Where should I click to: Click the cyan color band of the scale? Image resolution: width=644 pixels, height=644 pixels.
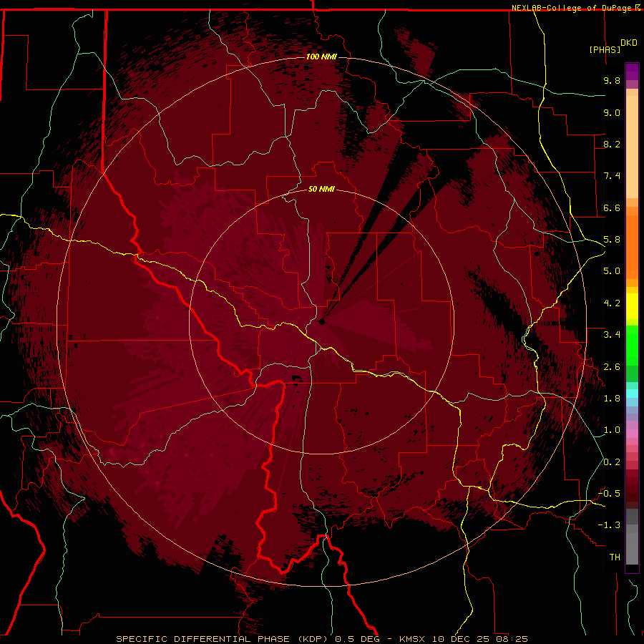coord(632,394)
